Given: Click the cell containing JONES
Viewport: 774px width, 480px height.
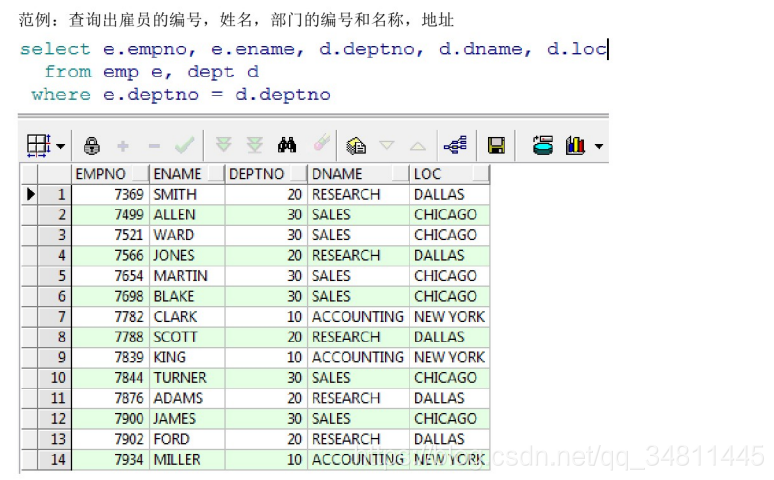Looking at the screenshot, I should [x=188, y=255].
